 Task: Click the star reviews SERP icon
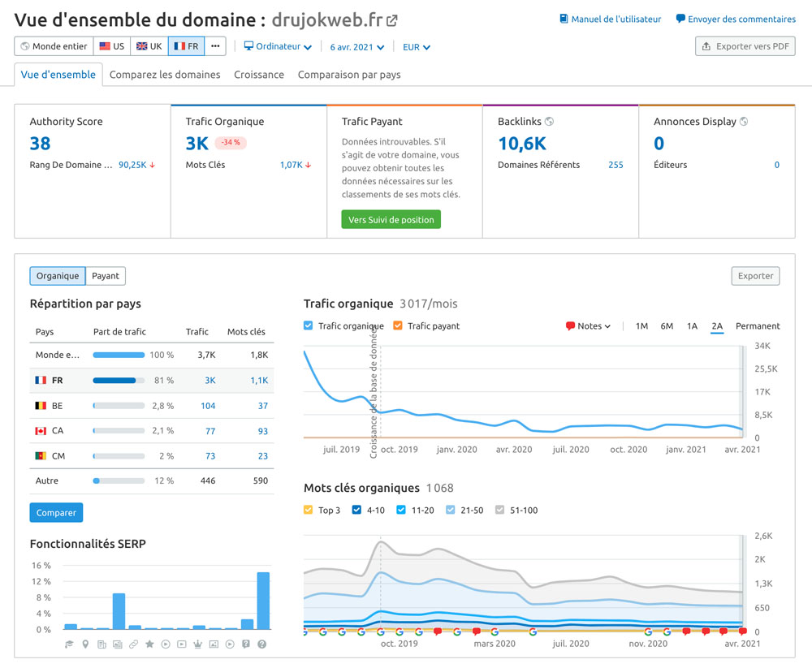[x=149, y=644]
